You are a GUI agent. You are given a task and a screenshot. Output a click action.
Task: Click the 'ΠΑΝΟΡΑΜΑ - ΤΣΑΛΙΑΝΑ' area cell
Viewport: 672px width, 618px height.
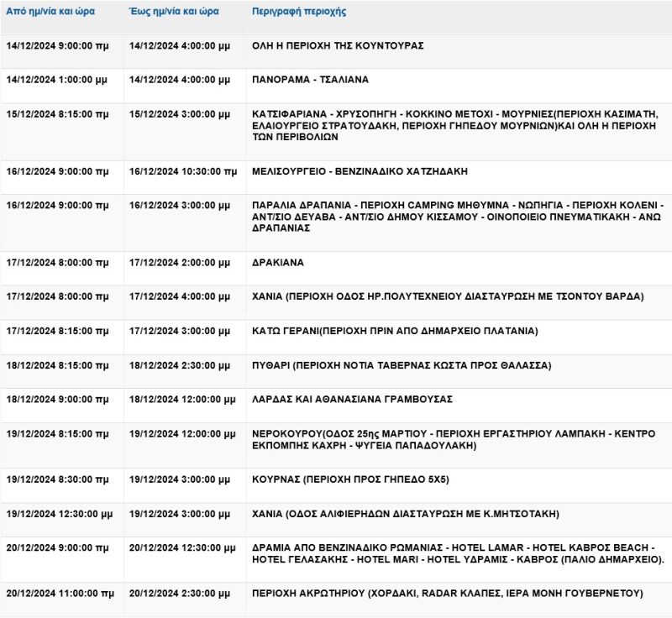pyautogui.click(x=310, y=80)
